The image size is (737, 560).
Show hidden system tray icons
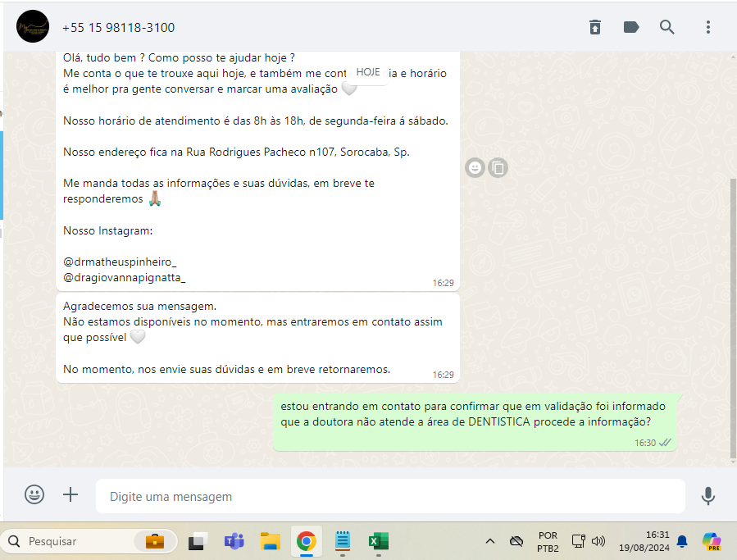point(489,541)
